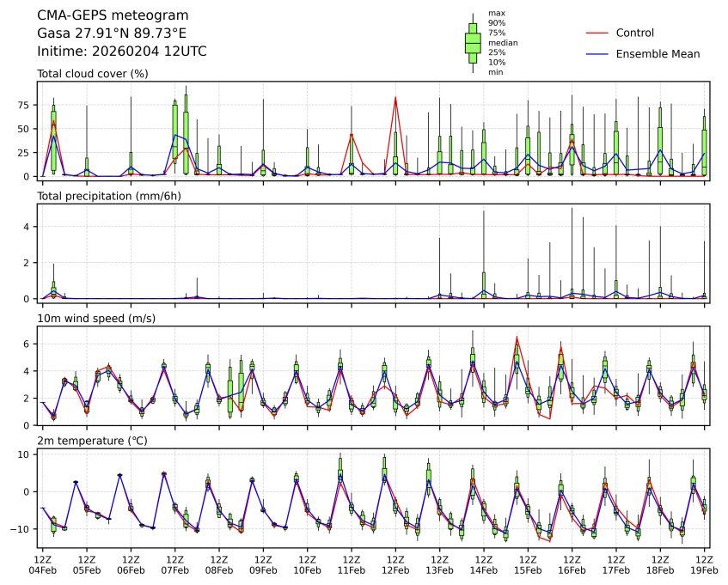Click the red Control legend line
Viewport: 728px width, 585px height.
[x=596, y=33]
